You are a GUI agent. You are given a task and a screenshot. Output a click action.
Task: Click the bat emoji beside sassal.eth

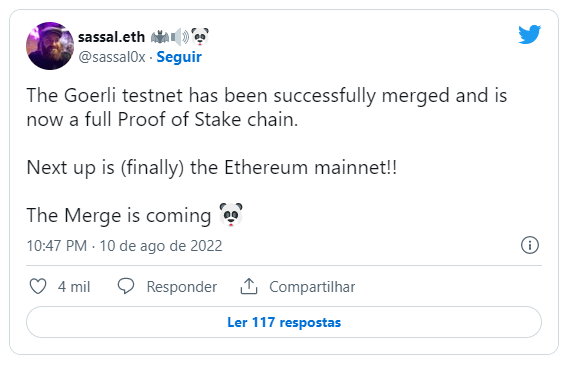click(160, 37)
